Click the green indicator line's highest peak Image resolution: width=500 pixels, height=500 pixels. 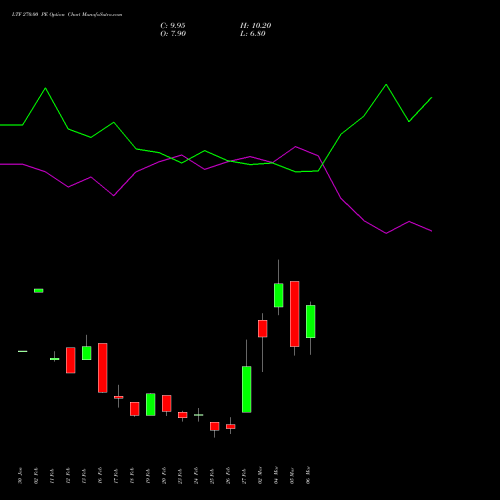click(x=386, y=85)
